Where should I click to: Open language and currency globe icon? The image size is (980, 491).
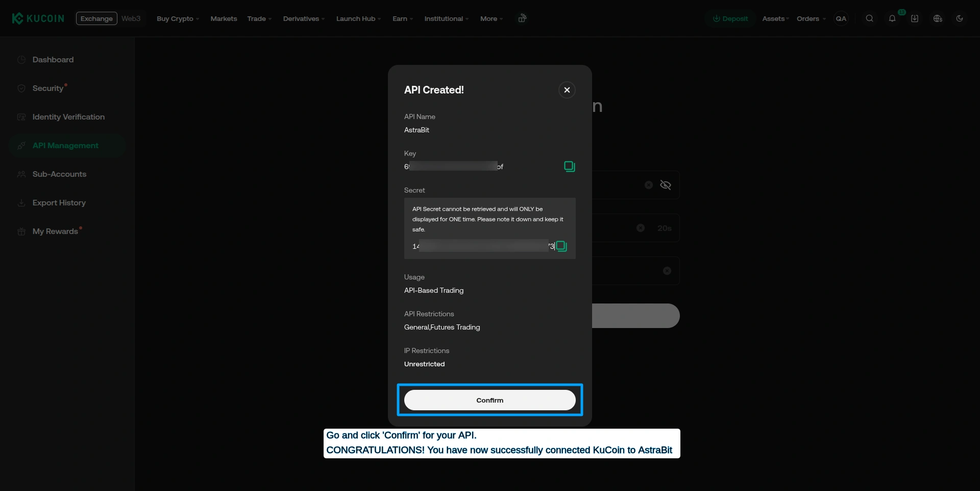pyautogui.click(x=938, y=18)
